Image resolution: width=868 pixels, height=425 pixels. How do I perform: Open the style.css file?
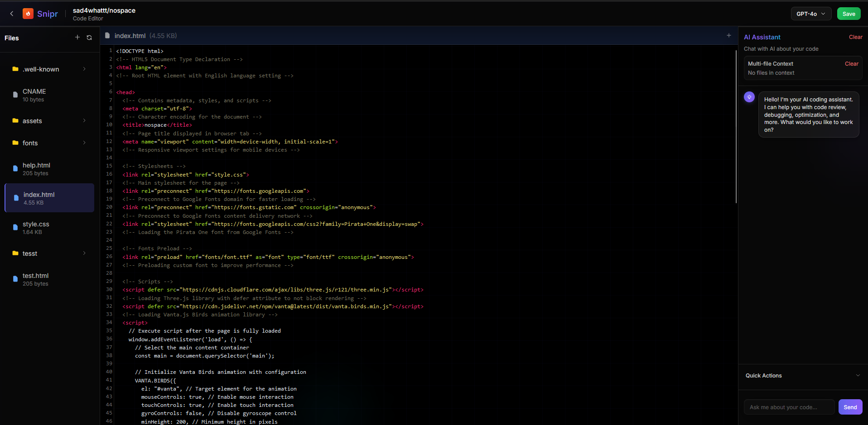click(49, 228)
